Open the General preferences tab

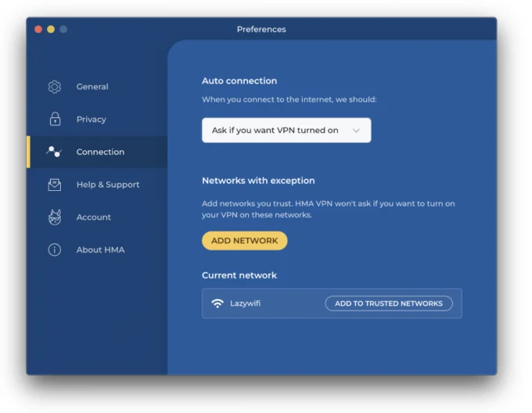tap(97, 87)
